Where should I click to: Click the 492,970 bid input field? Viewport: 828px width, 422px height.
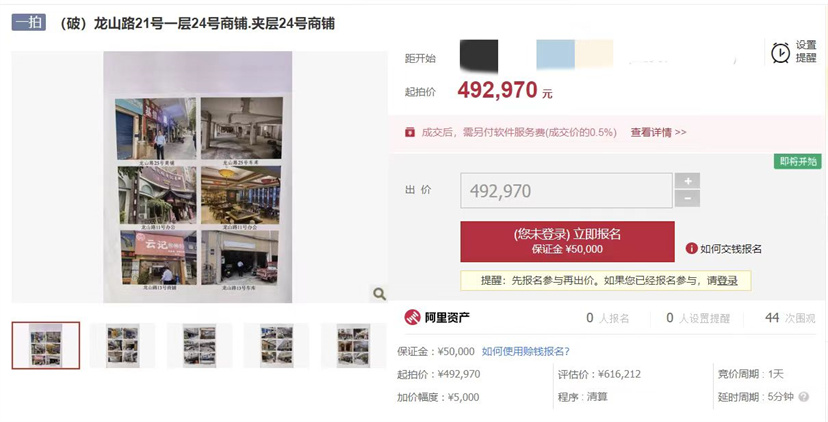coord(567,191)
